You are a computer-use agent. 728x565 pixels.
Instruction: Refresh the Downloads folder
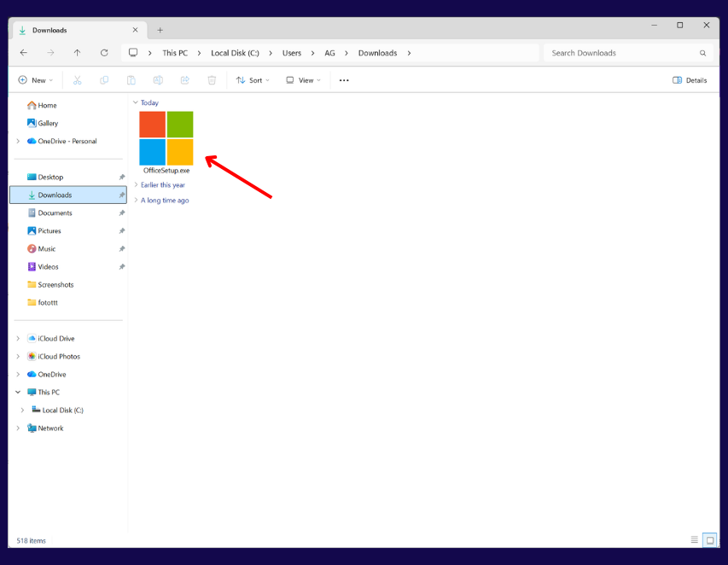(104, 53)
